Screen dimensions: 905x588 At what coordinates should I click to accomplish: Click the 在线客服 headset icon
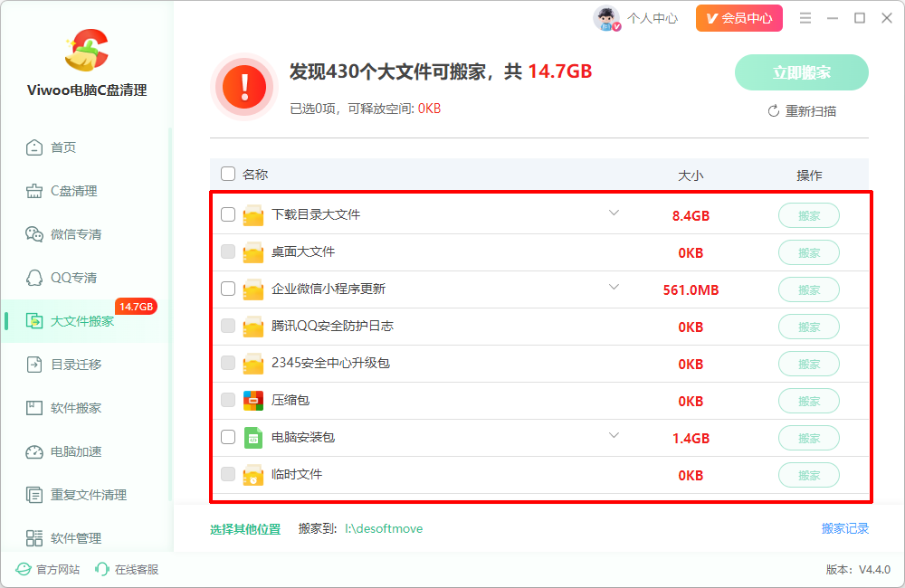coord(102,570)
